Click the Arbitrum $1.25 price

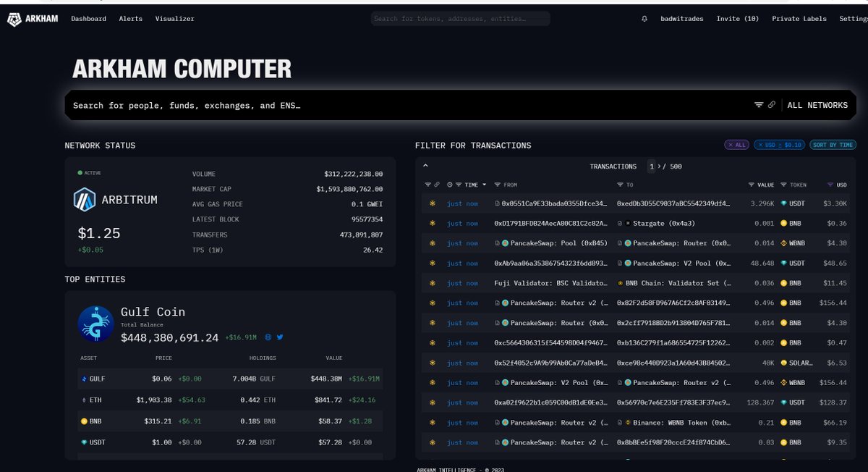pos(99,234)
